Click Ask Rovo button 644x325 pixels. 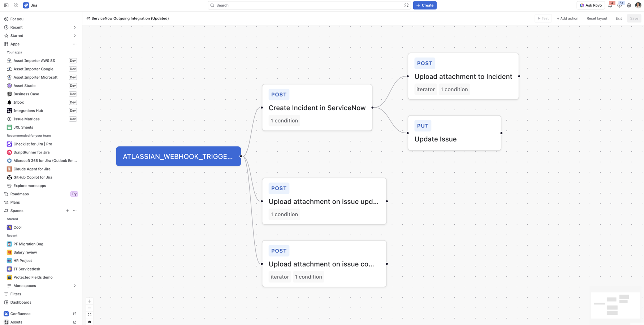(x=591, y=5)
